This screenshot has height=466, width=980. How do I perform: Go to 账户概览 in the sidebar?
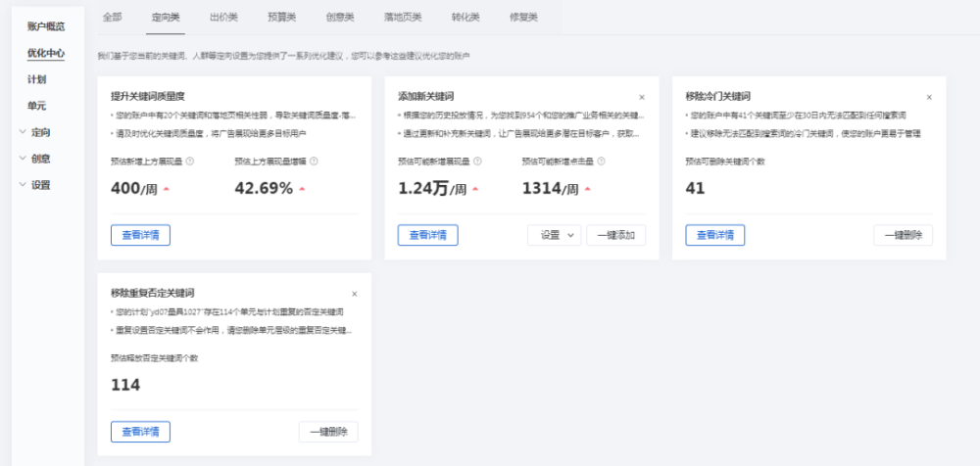47,26
